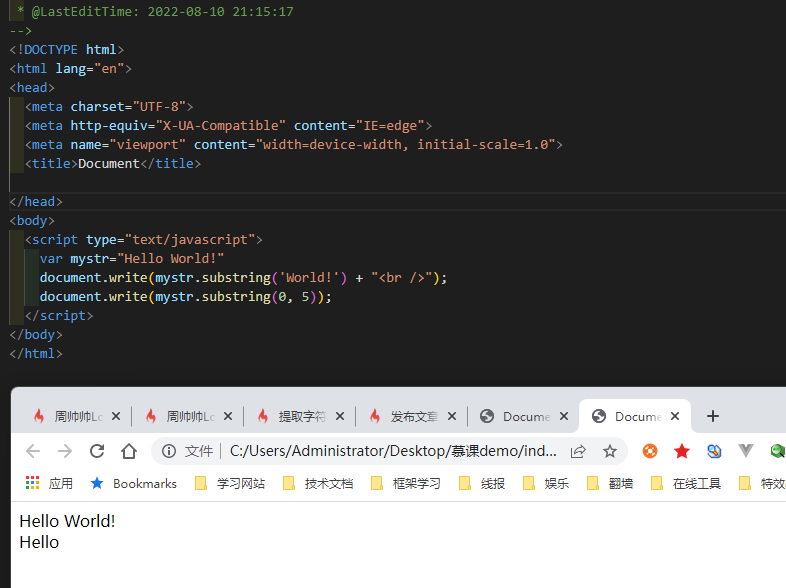Screen dimensions: 786x588
Task: Click the meta charset UTF-8 line
Action: (109, 106)
